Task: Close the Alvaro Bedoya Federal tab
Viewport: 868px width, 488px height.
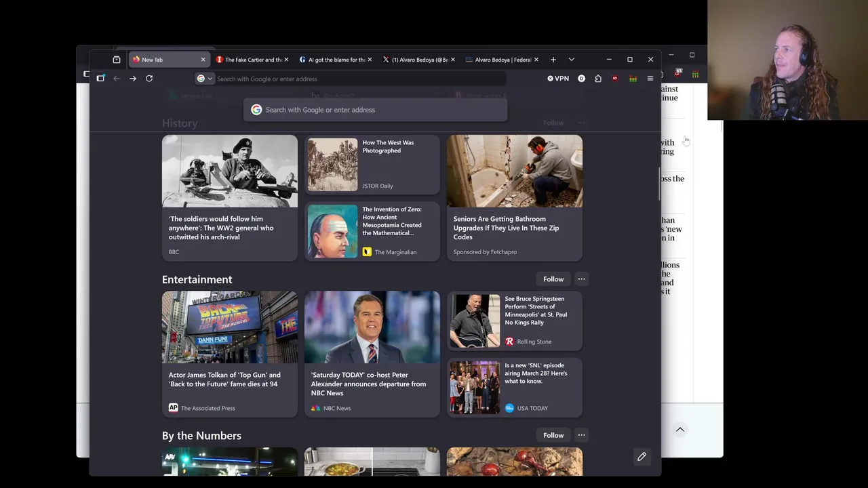Action: [x=536, y=60]
